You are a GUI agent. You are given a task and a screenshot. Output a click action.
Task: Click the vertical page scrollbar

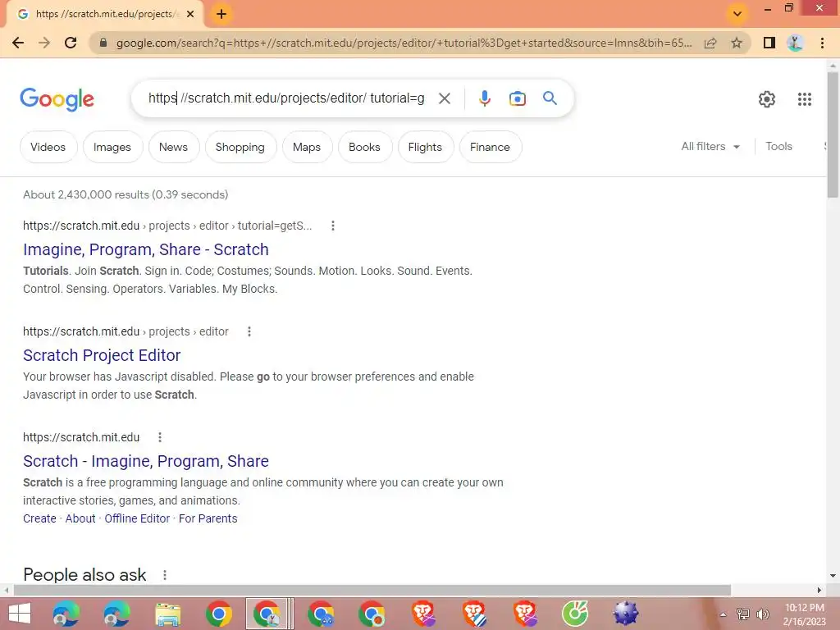click(833, 134)
